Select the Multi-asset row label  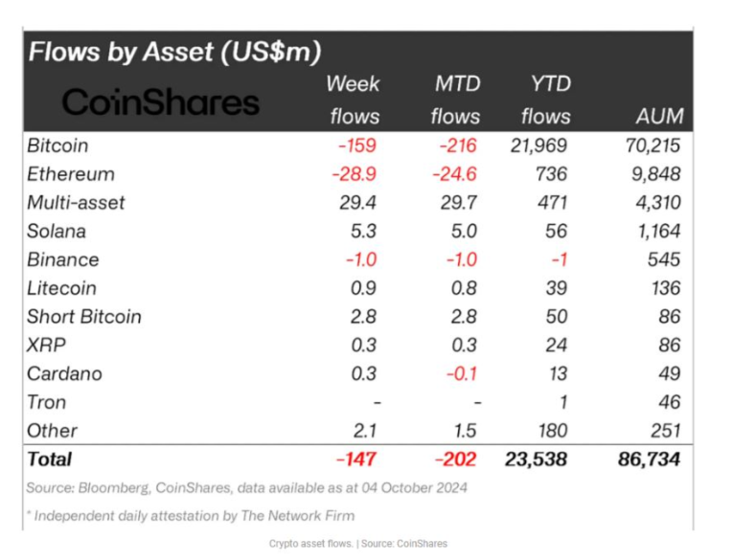pyautogui.click(x=76, y=203)
